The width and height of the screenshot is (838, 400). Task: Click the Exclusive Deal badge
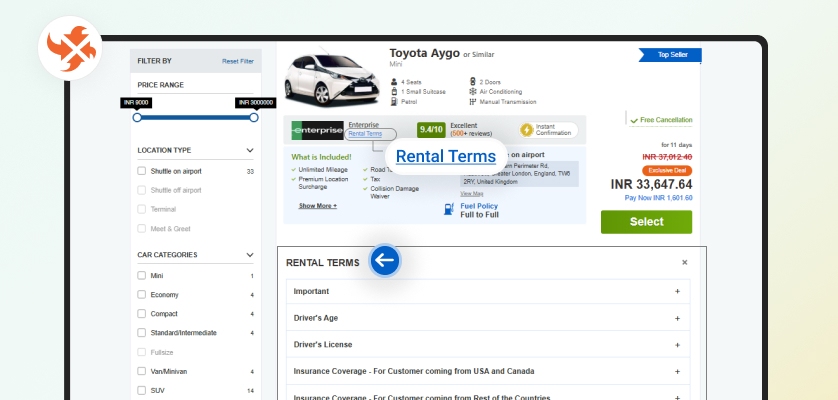pos(667,171)
